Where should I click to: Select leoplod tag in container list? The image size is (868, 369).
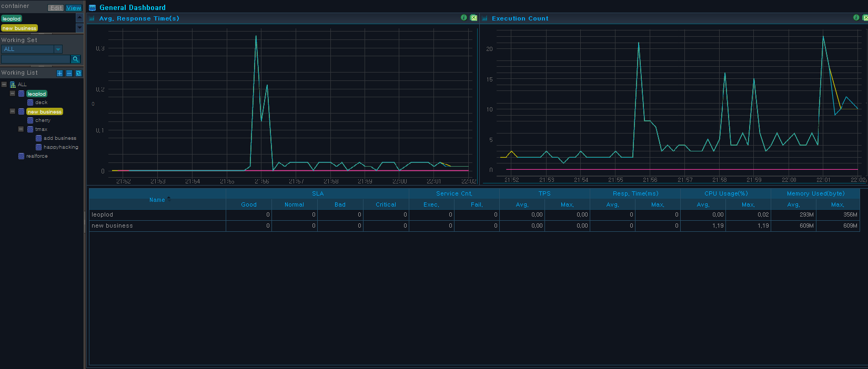click(x=12, y=19)
